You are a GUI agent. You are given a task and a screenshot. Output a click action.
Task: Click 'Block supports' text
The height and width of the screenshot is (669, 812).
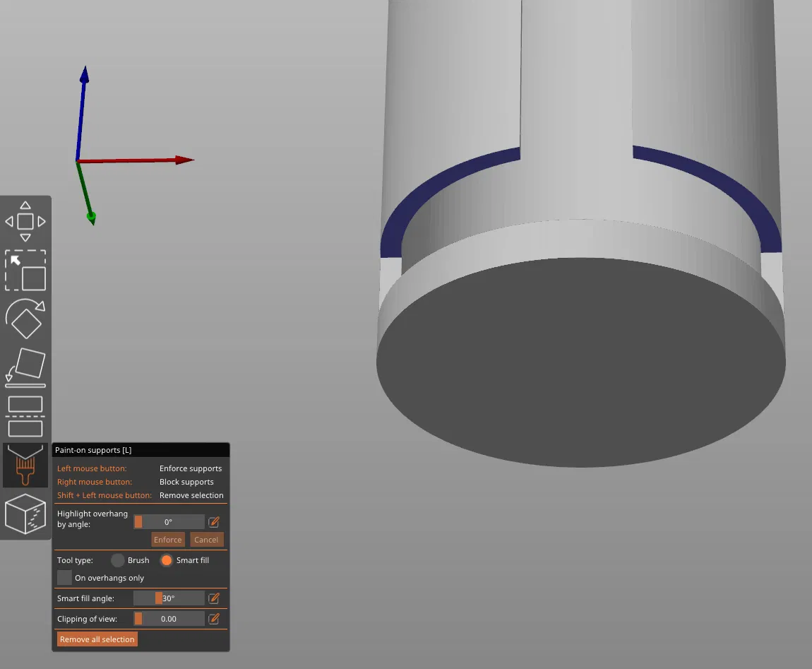coord(186,482)
